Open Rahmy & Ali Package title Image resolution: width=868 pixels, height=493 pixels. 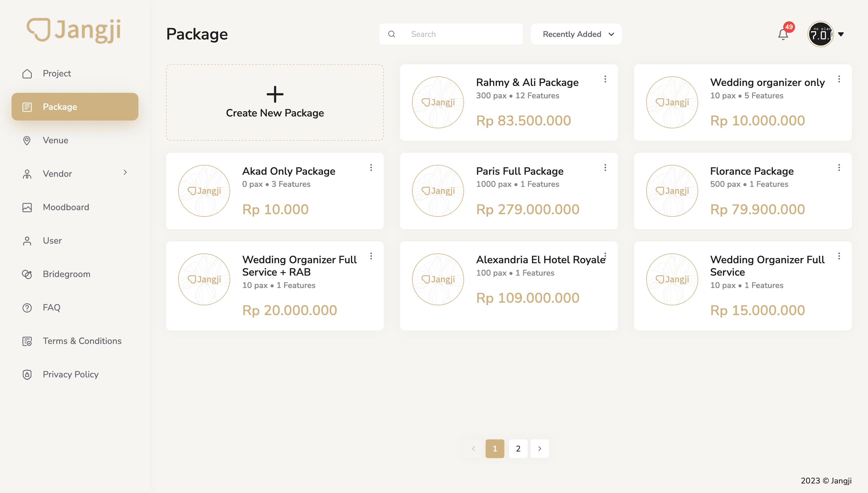[527, 83]
